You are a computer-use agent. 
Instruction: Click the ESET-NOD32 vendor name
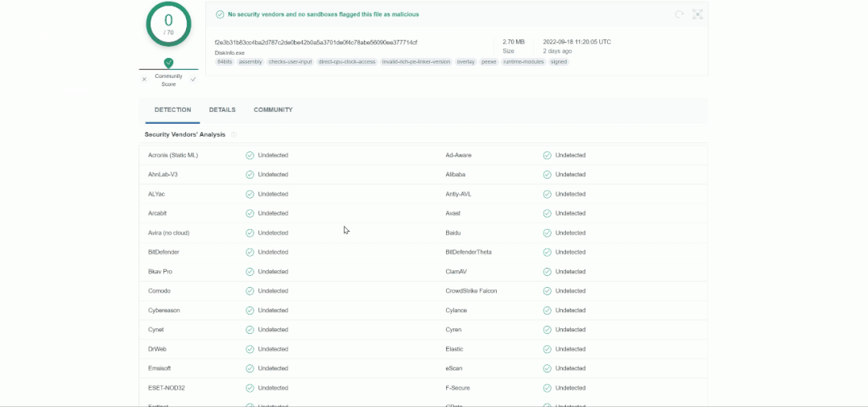click(166, 388)
